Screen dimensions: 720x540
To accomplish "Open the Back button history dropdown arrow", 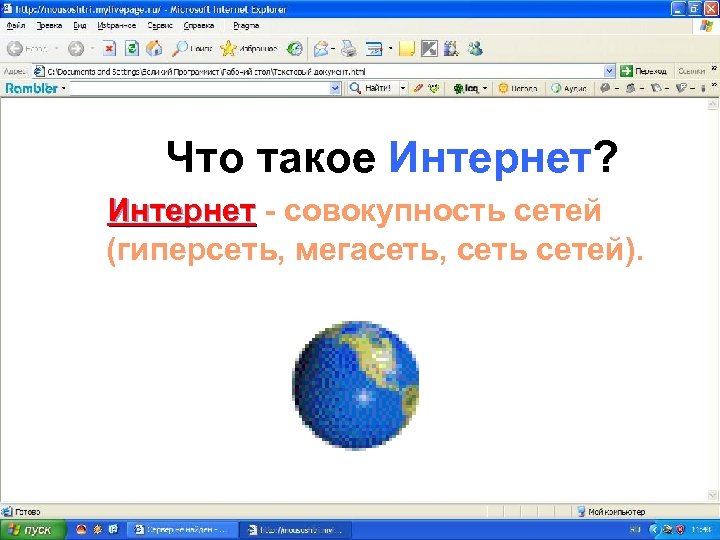I will (x=56, y=48).
